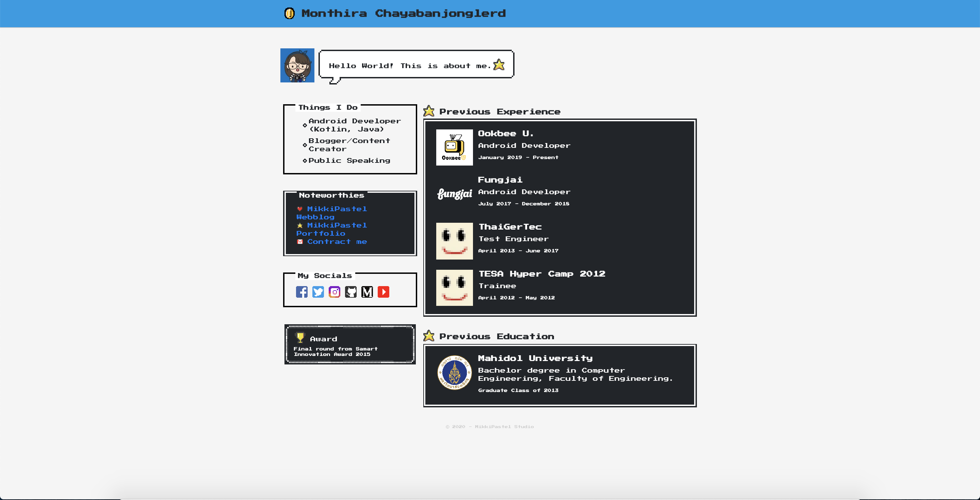
Task: Click 'Final round from Samart Innovation Award 2015'
Action: point(336,351)
